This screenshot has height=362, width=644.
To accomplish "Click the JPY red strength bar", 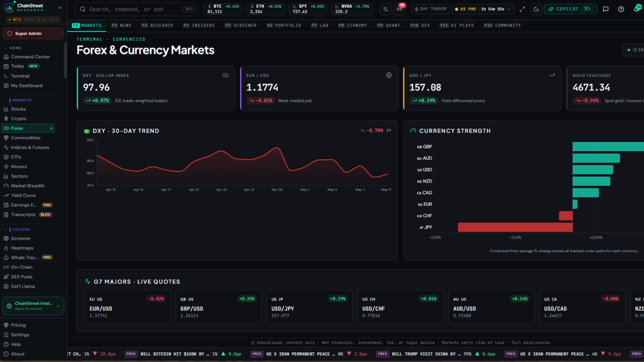I will pos(515,227).
